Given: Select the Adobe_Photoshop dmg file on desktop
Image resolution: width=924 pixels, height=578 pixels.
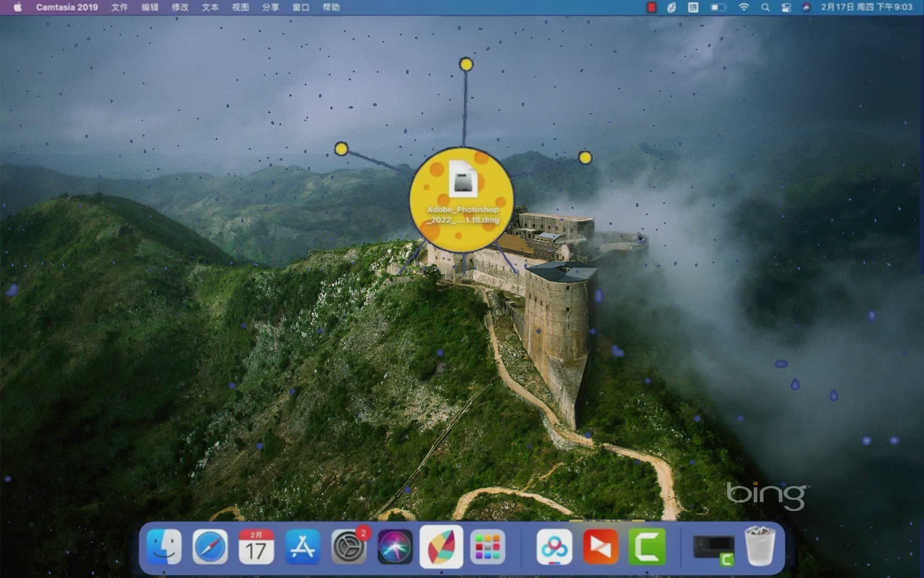Looking at the screenshot, I should click(x=462, y=193).
